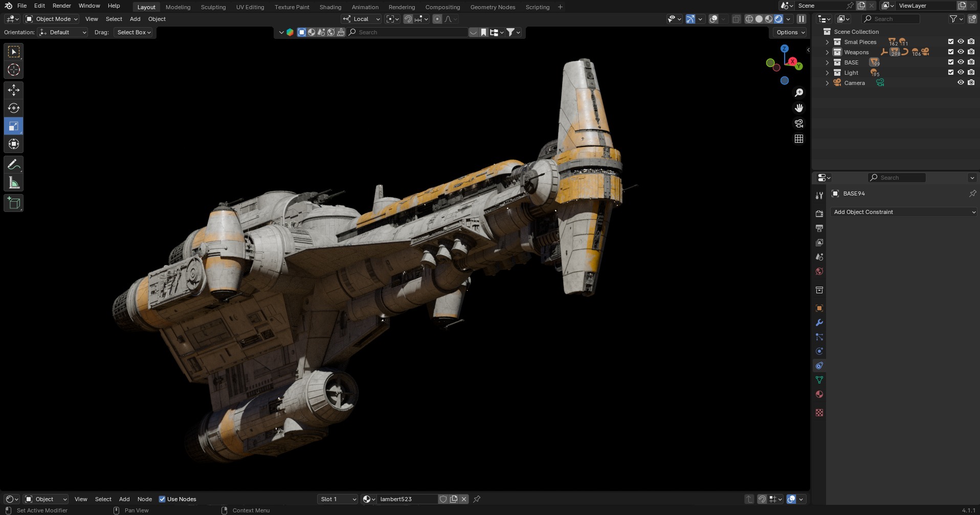Click the viewport zoom magnifier gizmo
Image resolution: width=980 pixels, height=515 pixels.
click(x=799, y=93)
